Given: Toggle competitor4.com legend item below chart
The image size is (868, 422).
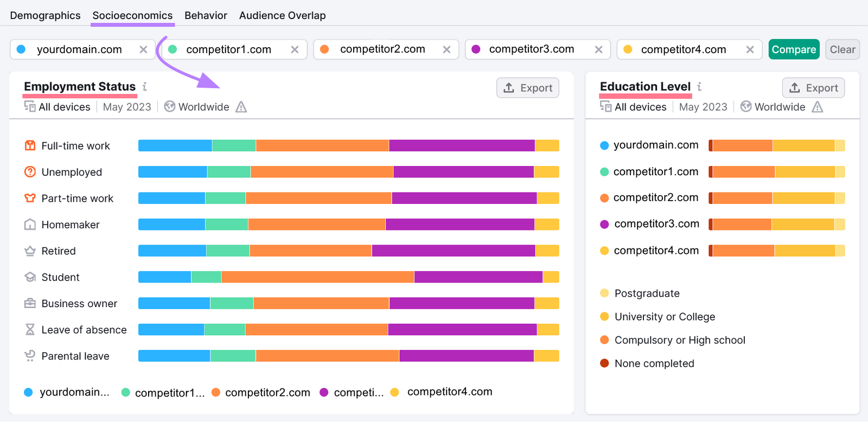Looking at the screenshot, I should coord(442,392).
